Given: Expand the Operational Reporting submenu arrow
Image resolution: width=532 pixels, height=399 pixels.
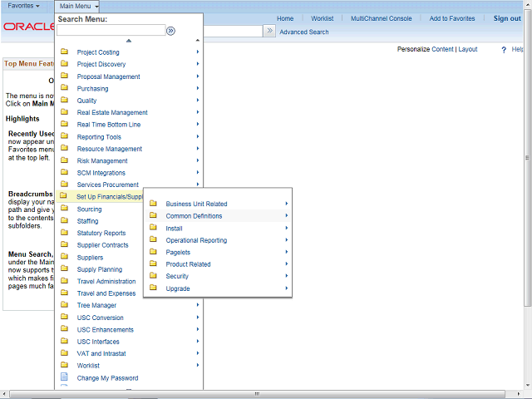Looking at the screenshot, I should tap(287, 240).
